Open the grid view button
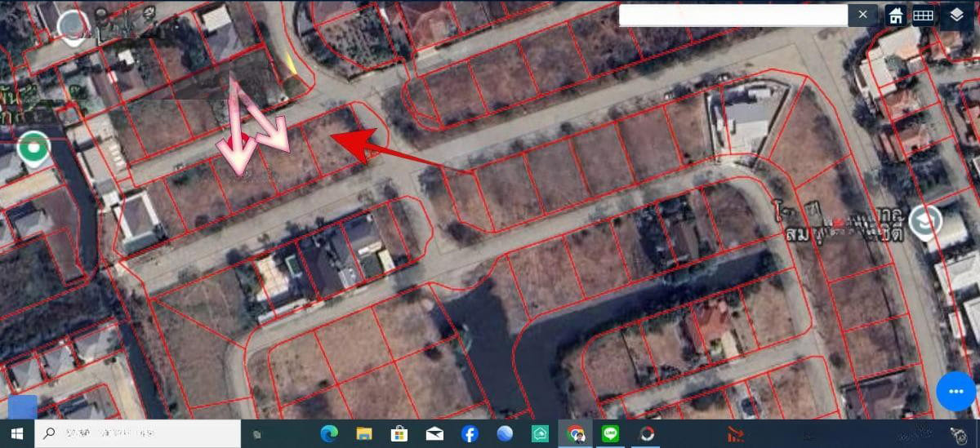The height and width of the screenshot is (448, 980). coord(924,16)
